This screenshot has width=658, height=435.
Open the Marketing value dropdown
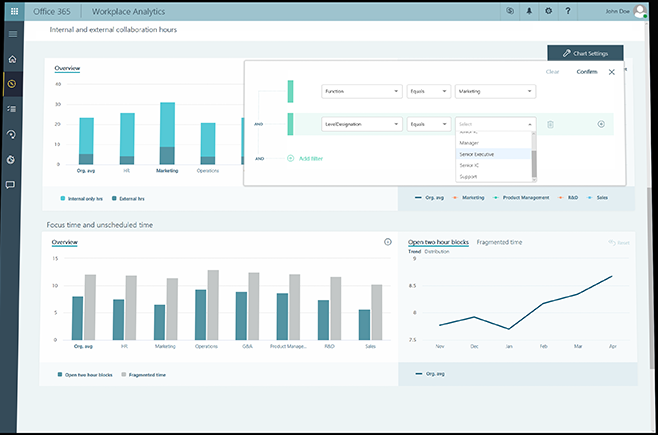pyautogui.click(x=495, y=91)
